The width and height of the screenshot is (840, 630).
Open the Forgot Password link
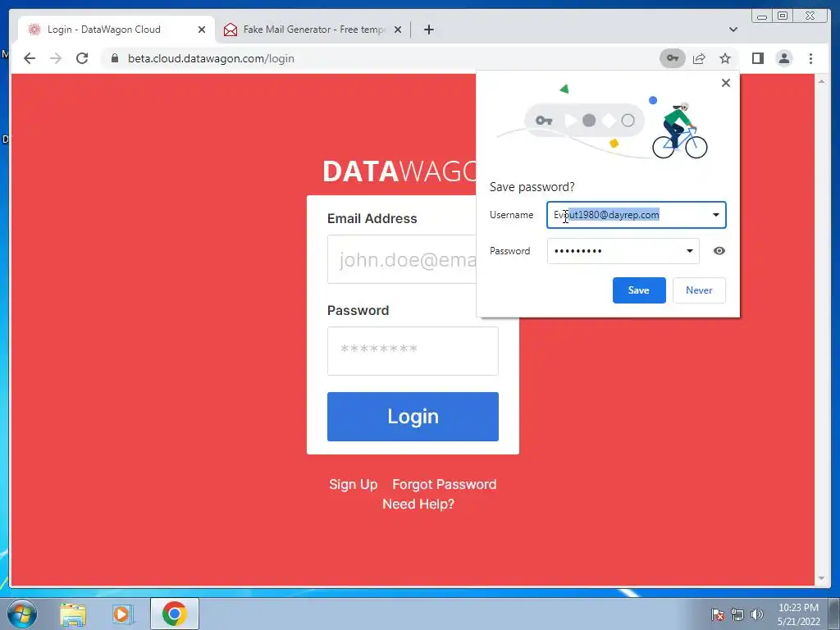point(444,484)
